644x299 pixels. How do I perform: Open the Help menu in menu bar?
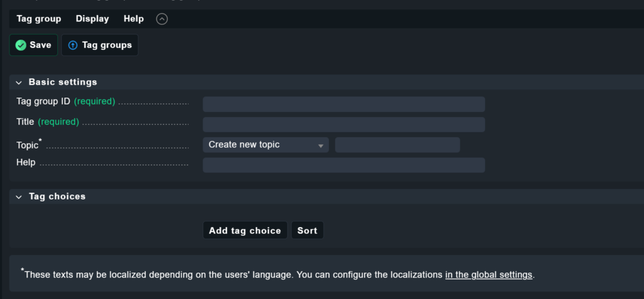click(133, 19)
